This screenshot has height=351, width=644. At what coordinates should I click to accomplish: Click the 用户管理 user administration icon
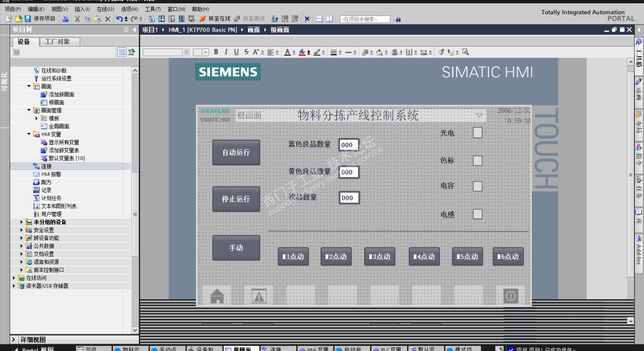[36, 214]
